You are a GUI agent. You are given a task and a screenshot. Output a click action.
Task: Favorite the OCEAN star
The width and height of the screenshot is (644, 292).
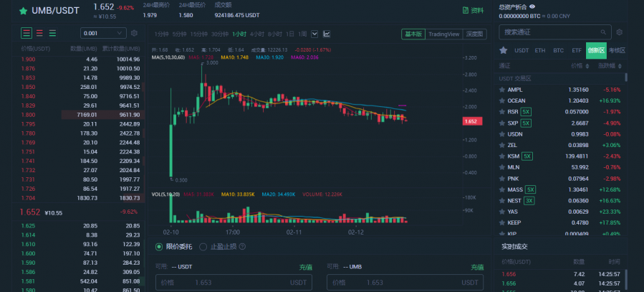501,100
